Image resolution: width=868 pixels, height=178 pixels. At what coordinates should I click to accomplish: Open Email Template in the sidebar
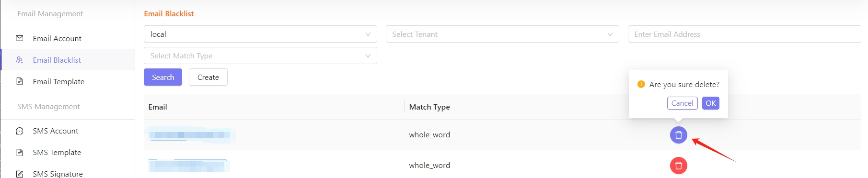click(x=68, y=81)
